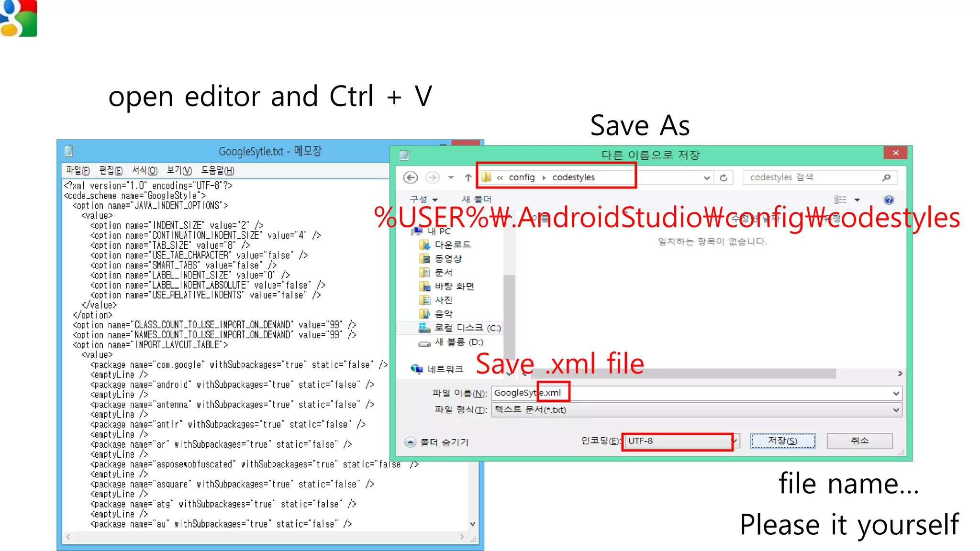This screenshot has height=551, width=980.
Task: Click the search magnifier icon
Action: (x=886, y=177)
